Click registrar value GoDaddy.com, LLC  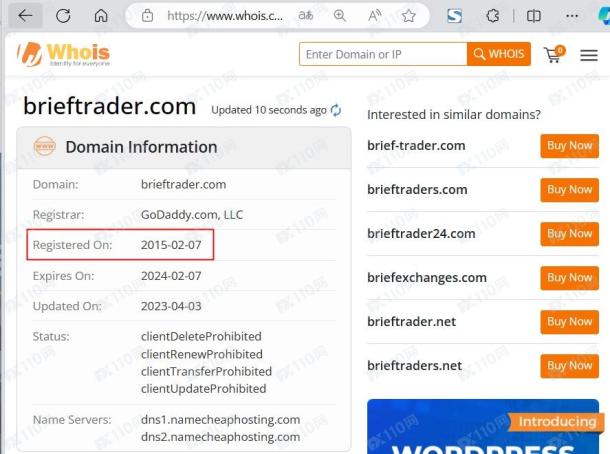[x=192, y=214]
